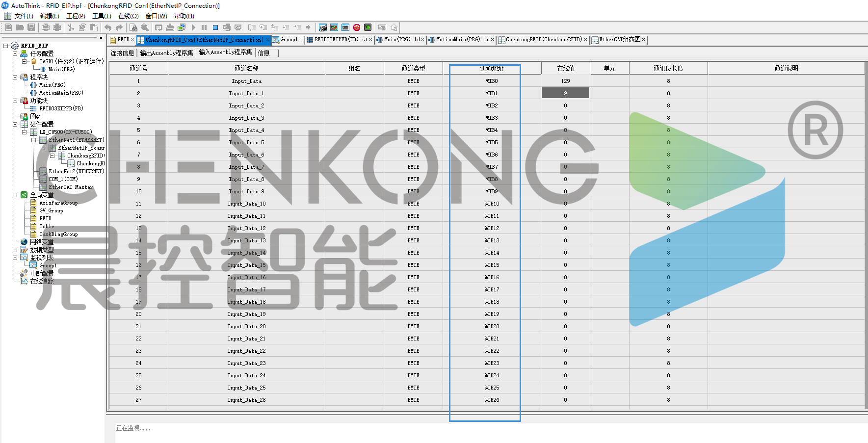Open 在线追踪 in the project tree
Viewport: 868px width, 443px height.
click(x=42, y=281)
